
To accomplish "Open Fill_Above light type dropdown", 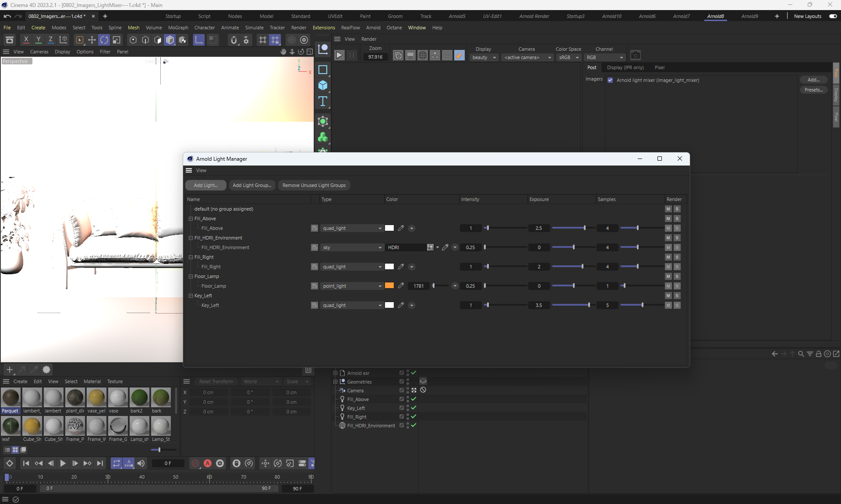I will (352, 228).
